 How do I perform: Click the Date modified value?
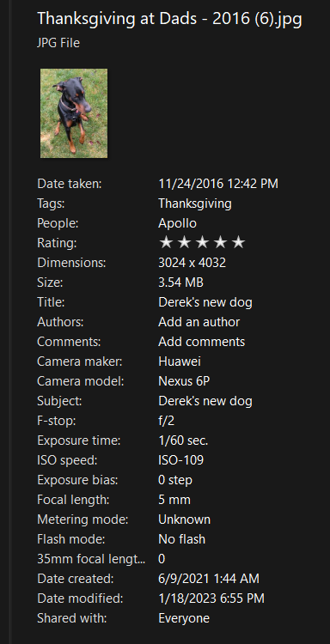pyautogui.click(x=211, y=598)
